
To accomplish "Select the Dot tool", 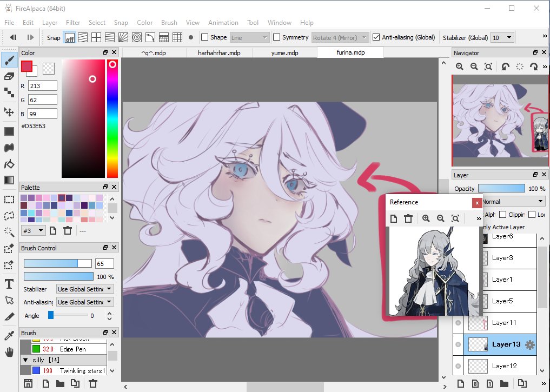I will 10,92.
